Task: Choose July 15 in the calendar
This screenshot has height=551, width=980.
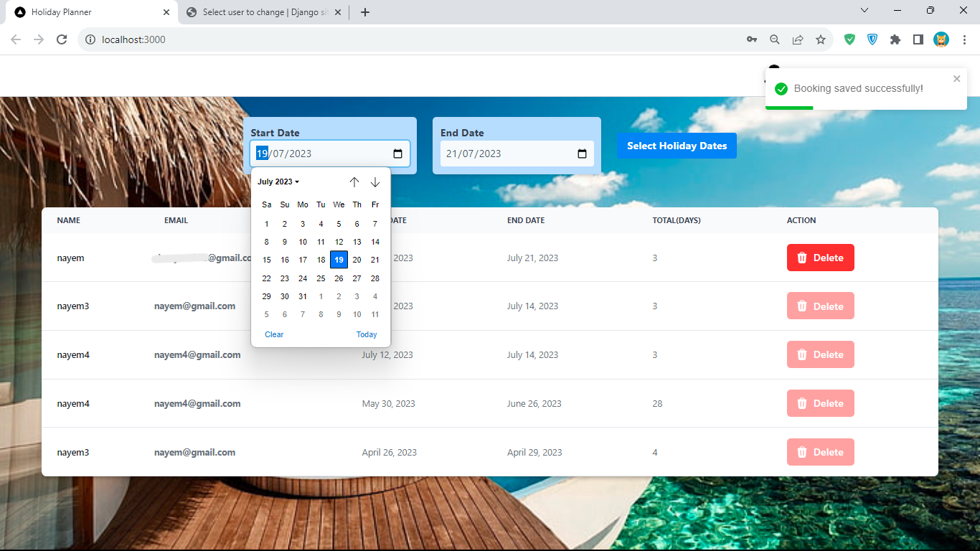Action: tap(267, 260)
